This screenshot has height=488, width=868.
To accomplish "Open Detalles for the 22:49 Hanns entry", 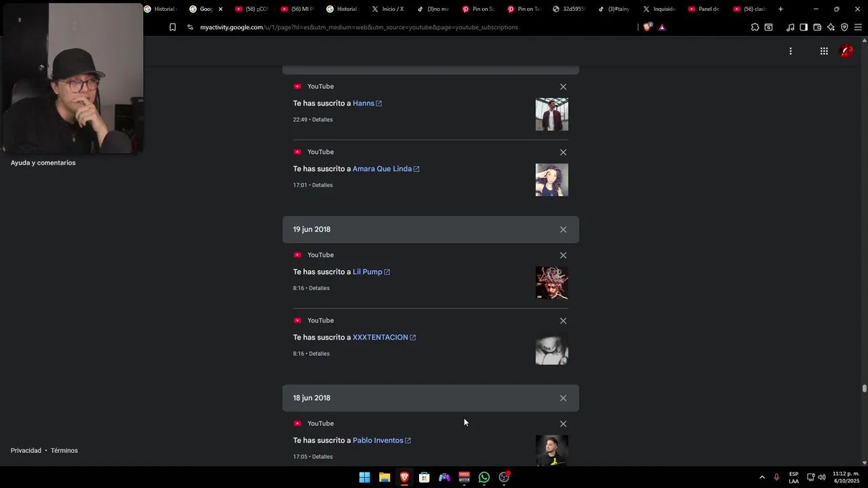I will [x=322, y=120].
